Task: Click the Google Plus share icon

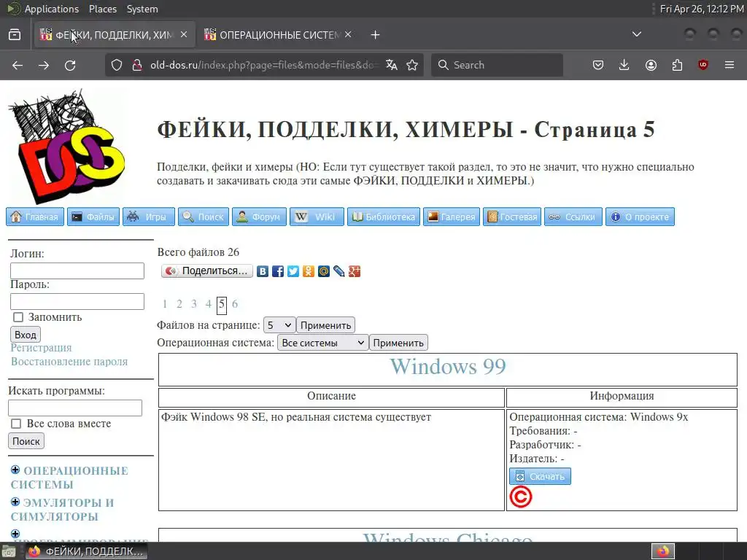Action: [354, 271]
